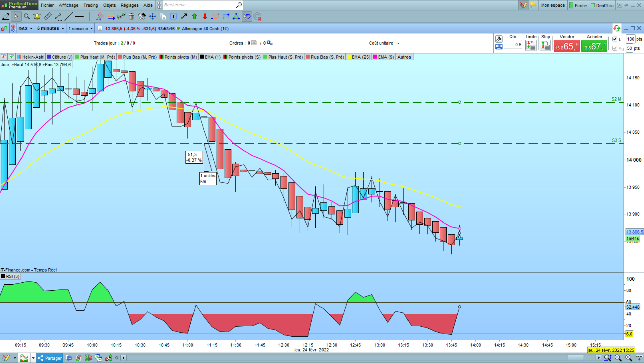
Task: Select the alert bell tool
Action: [x=37, y=16]
